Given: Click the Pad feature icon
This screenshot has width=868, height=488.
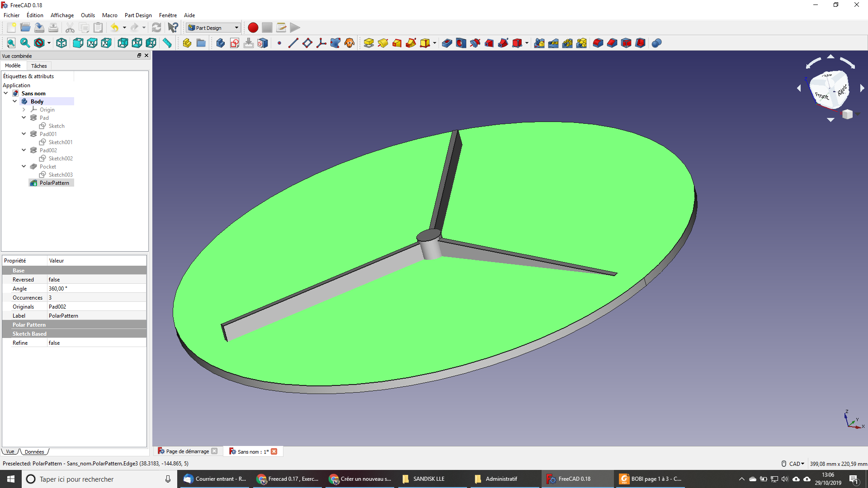Looking at the screenshot, I should pyautogui.click(x=369, y=43).
